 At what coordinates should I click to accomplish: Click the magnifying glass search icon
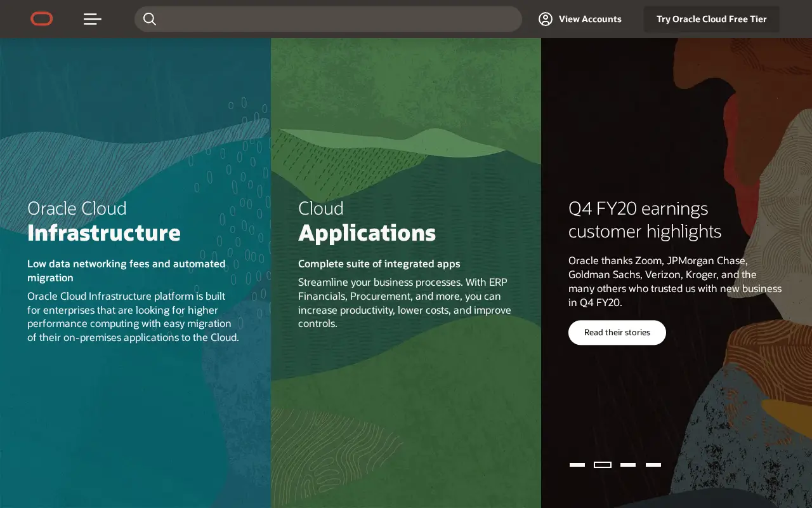[150, 19]
